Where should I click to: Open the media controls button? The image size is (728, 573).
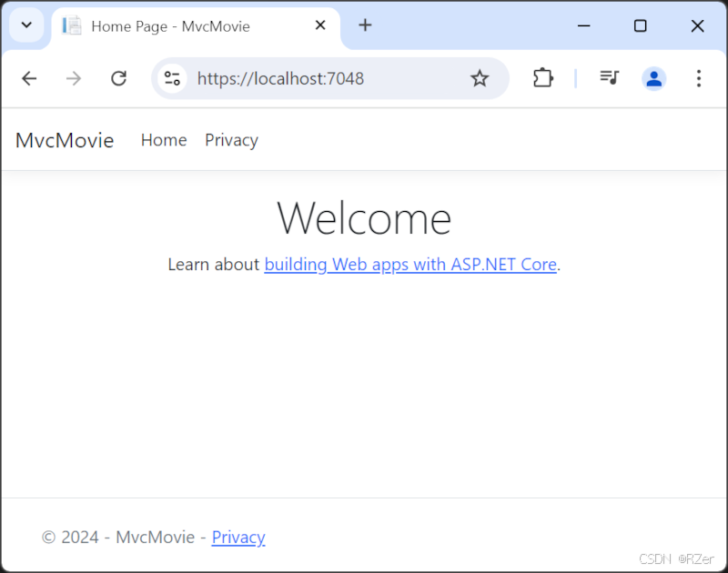[x=609, y=77]
